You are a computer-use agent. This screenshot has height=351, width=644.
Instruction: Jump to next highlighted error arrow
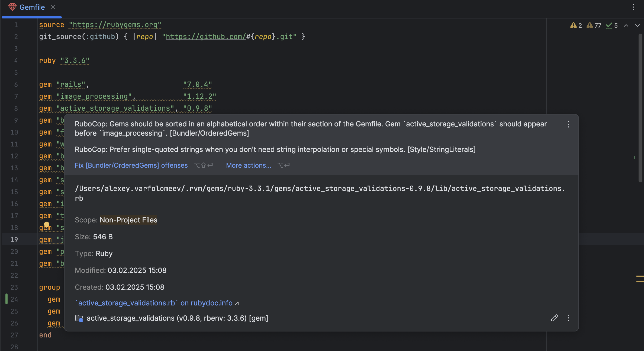tap(637, 25)
